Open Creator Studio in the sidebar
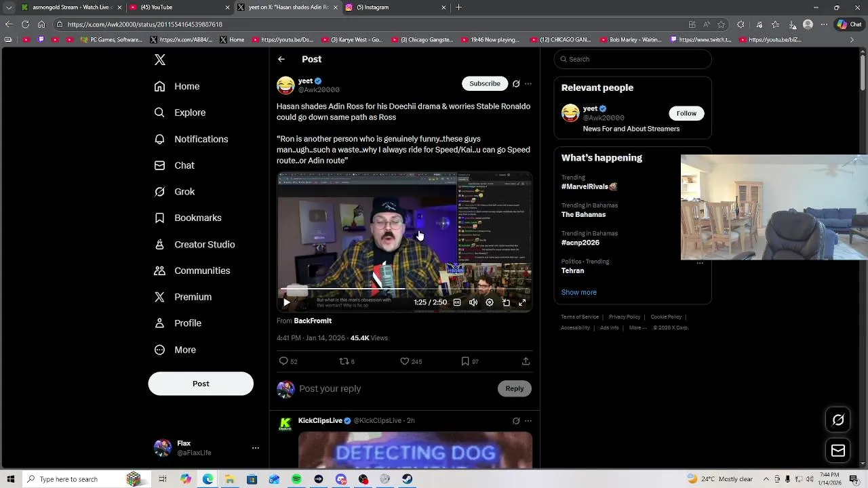868x488 pixels. click(x=195, y=244)
